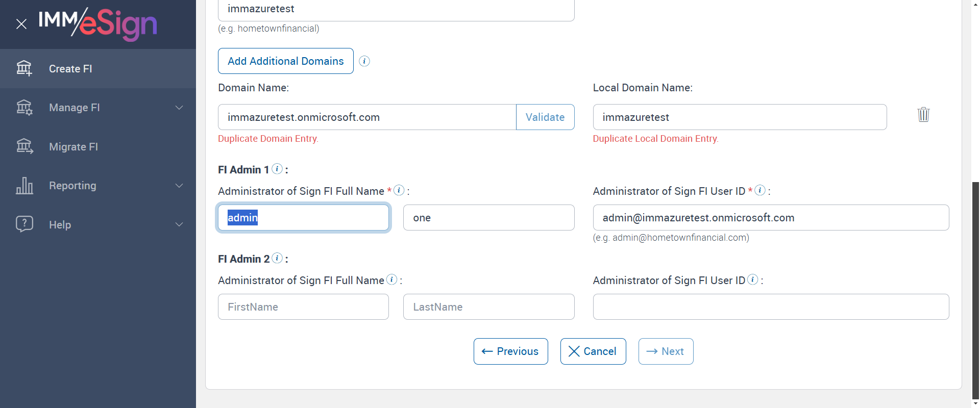Show info for FI Admin 1 Full Name
This screenshot has width=980, height=408.
399,190
